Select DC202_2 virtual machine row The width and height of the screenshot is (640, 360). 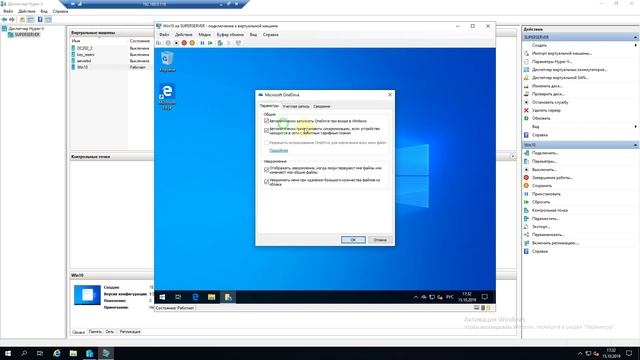pos(111,48)
